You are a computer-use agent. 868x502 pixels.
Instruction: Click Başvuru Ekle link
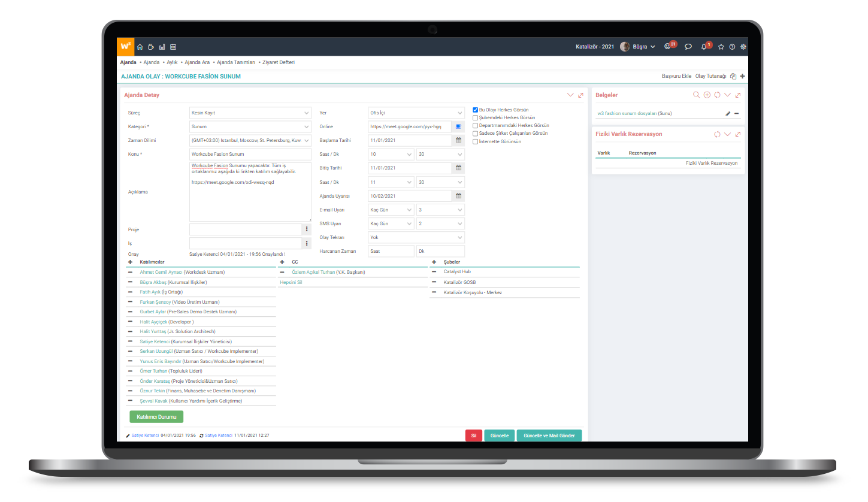pyautogui.click(x=676, y=77)
